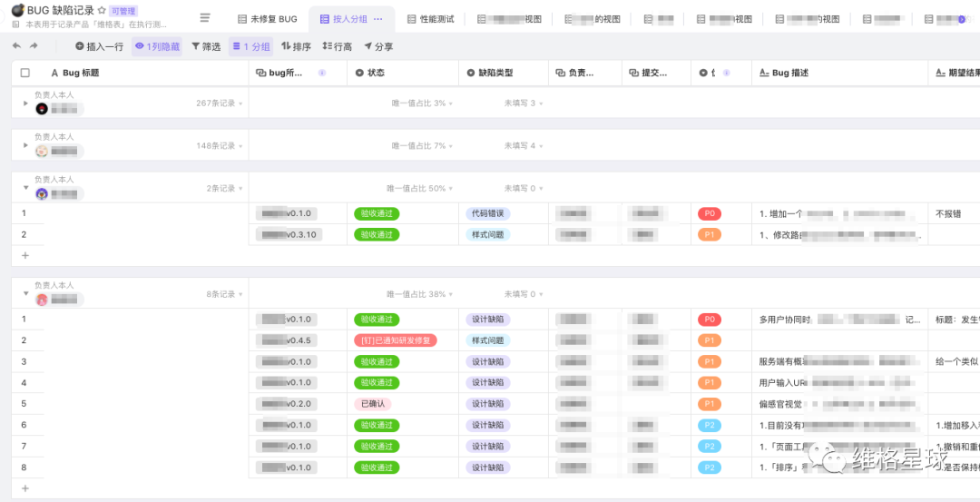Click the 可管理 permission badge
Image resolution: width=980 pixels, height=502 pixels.
[x=123, y=11]
